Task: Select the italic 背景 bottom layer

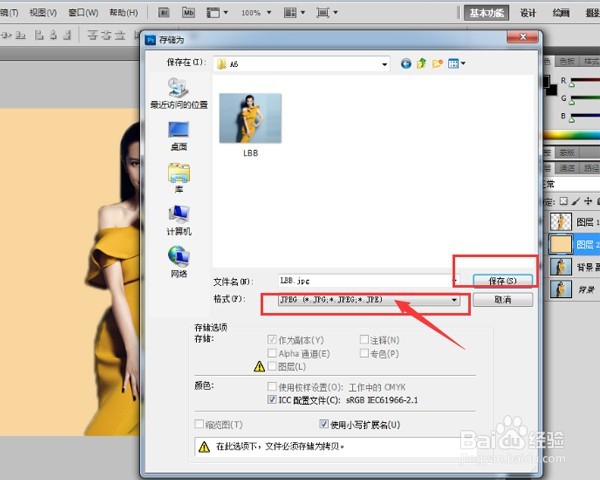Action: pos(574,289)
